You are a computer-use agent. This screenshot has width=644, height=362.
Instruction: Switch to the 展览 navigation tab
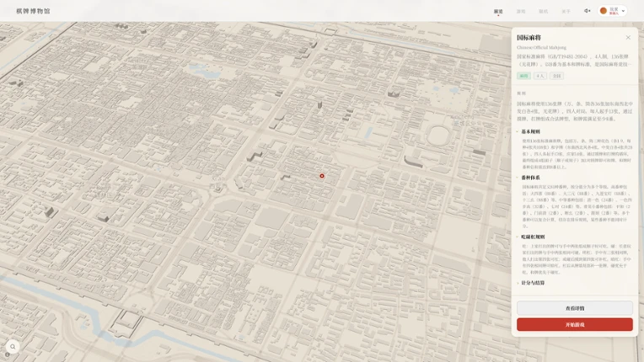click(498, 12)
